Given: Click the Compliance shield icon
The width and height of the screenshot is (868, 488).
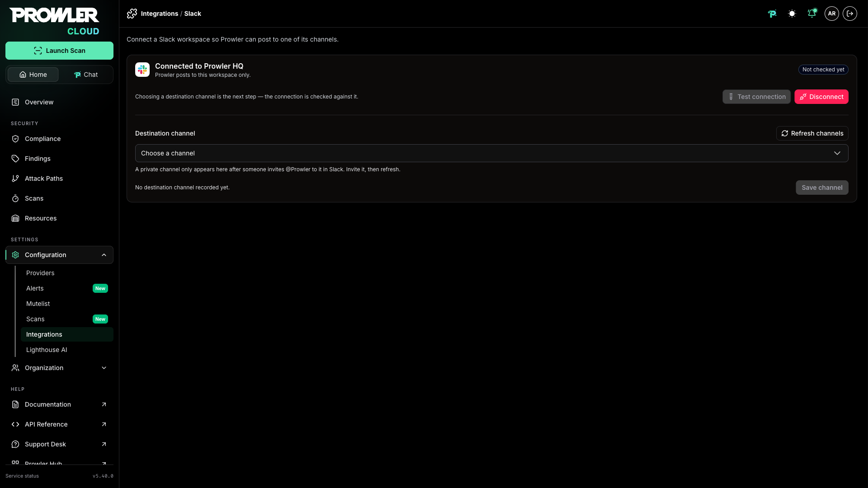Looking at the screenshot, I should point(15,139).
